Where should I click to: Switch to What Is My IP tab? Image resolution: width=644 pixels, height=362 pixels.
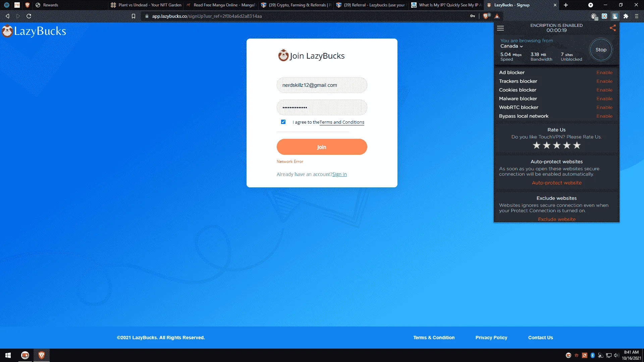click(x=446, y=5)
